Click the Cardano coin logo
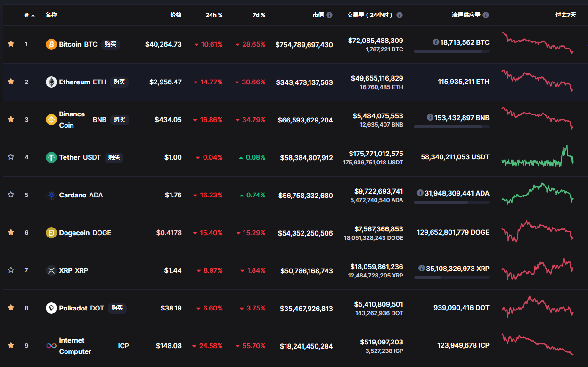 (51, 195)
